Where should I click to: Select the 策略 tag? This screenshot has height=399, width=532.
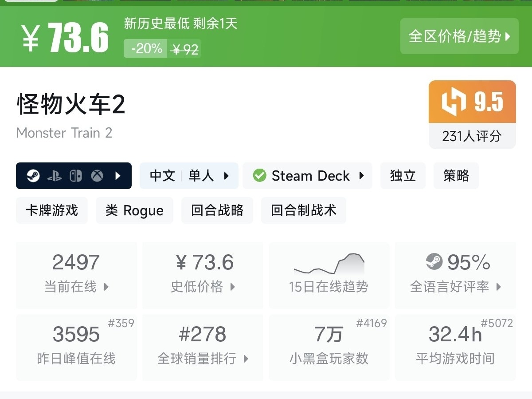456,176
